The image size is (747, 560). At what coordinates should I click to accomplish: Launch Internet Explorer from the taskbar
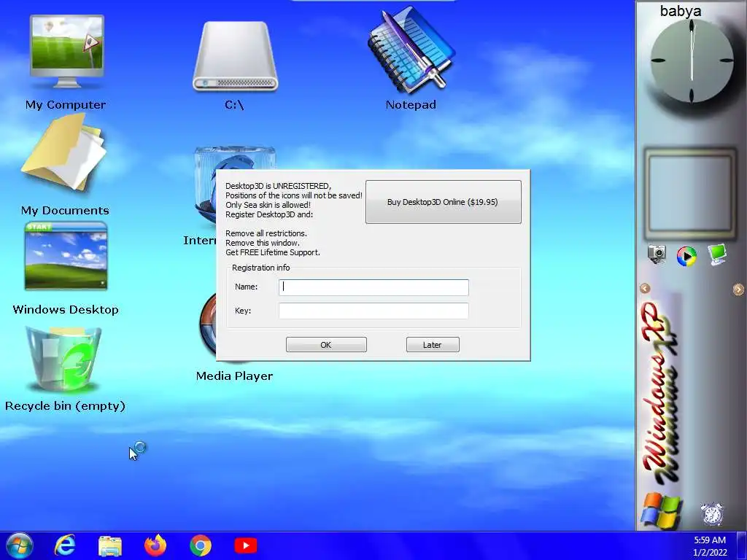pyautogui.click(x=65, y=545)
